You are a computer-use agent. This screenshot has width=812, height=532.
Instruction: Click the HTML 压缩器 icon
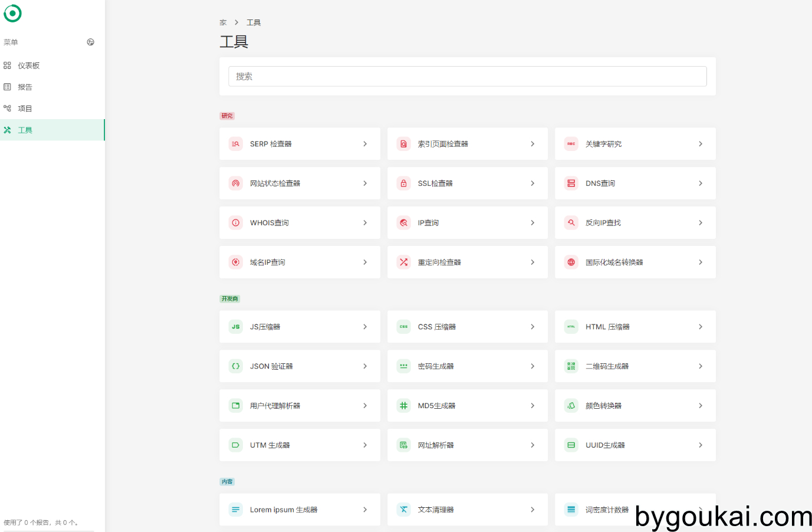tap(571, 327)
